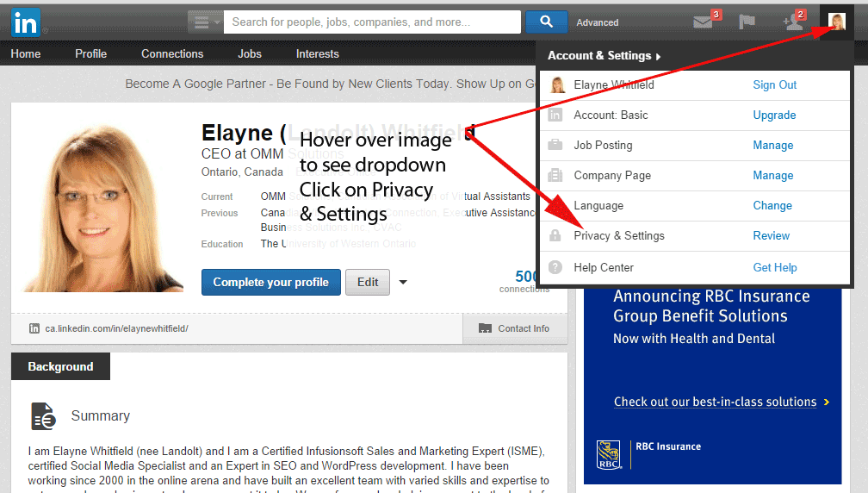868x493 pixels.
Task: Click the Ontario, Canada location text
Action: pos(242,172)
